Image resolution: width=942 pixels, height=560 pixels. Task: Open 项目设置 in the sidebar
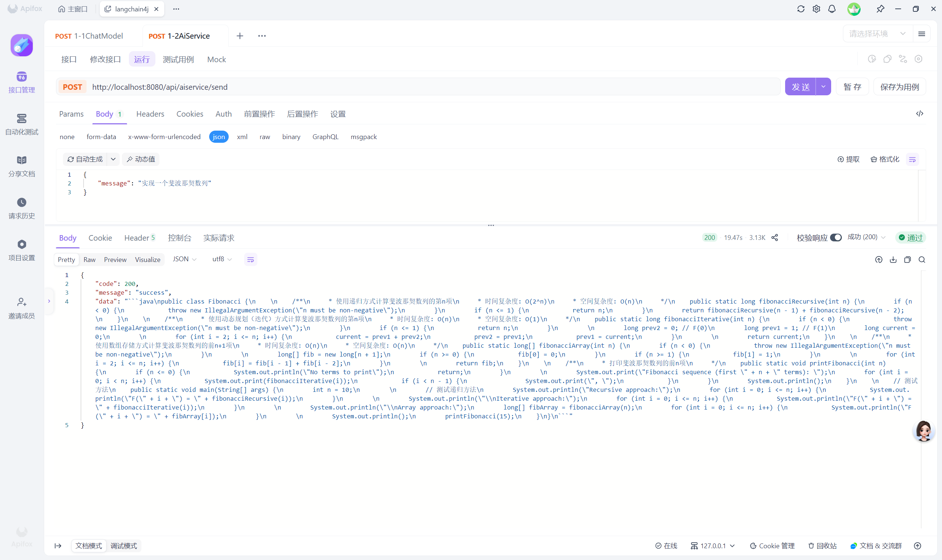coord(21,250)
